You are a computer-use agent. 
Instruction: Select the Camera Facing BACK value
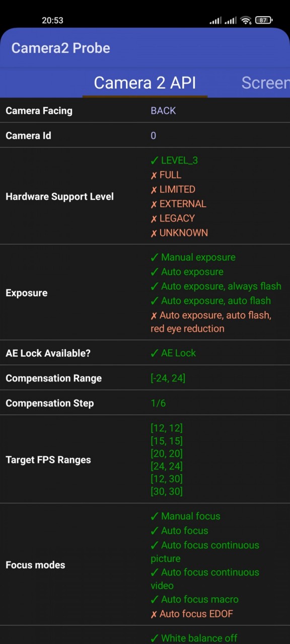pyautogui.click(x=163, y=111)
